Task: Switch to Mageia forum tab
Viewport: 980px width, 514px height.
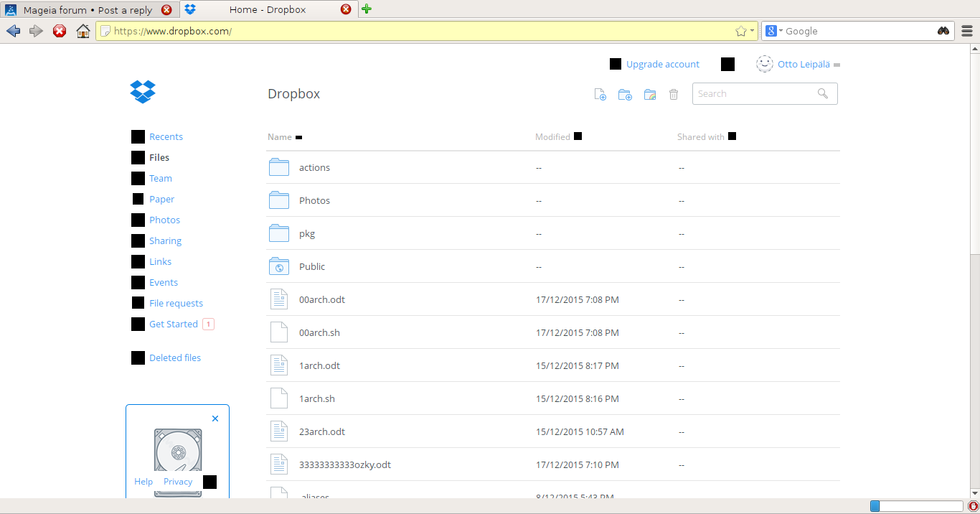Action: point(88,10)
